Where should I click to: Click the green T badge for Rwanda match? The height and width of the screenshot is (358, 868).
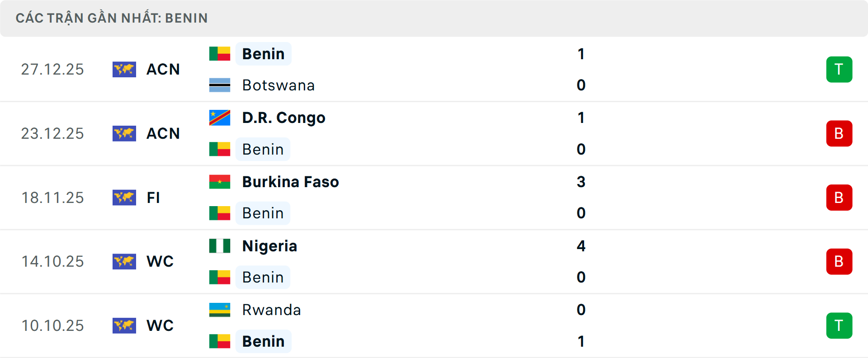click(839, 325)
